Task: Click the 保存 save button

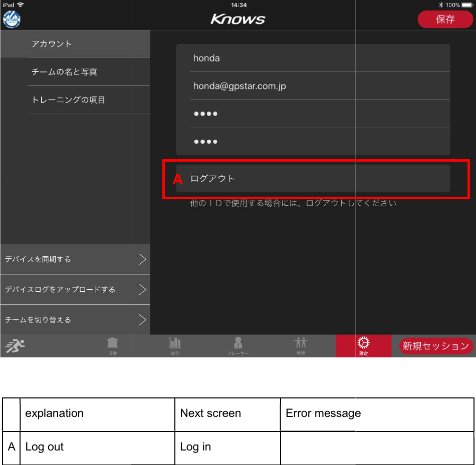Action: tap(445, 20)
